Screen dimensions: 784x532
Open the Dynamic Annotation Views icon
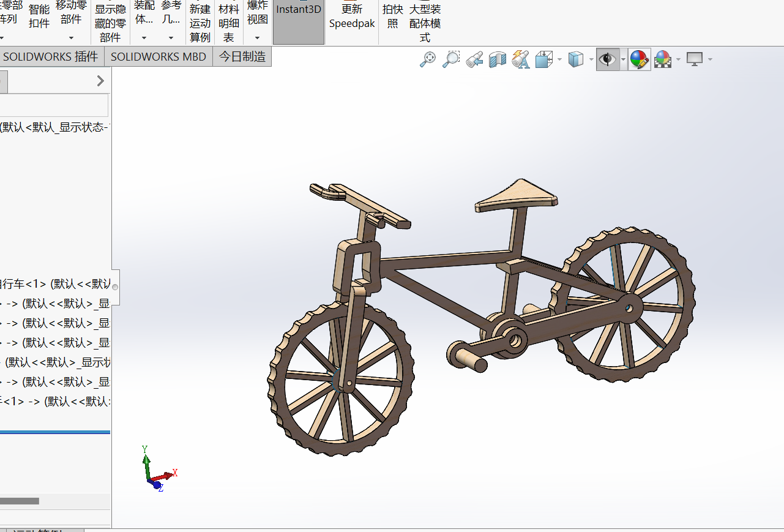point(521,59)
